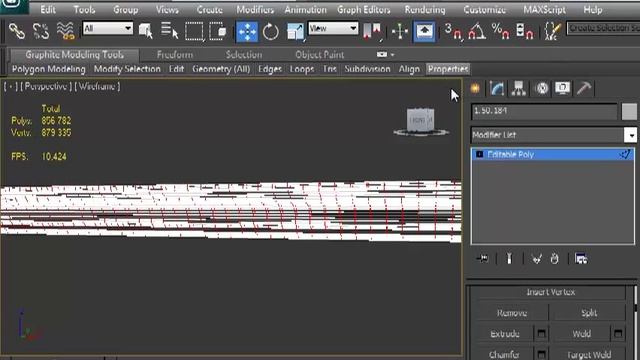The image size is (640, 360).
Task: Expand the Edges ribbon panel
Action: coord(270,69)
